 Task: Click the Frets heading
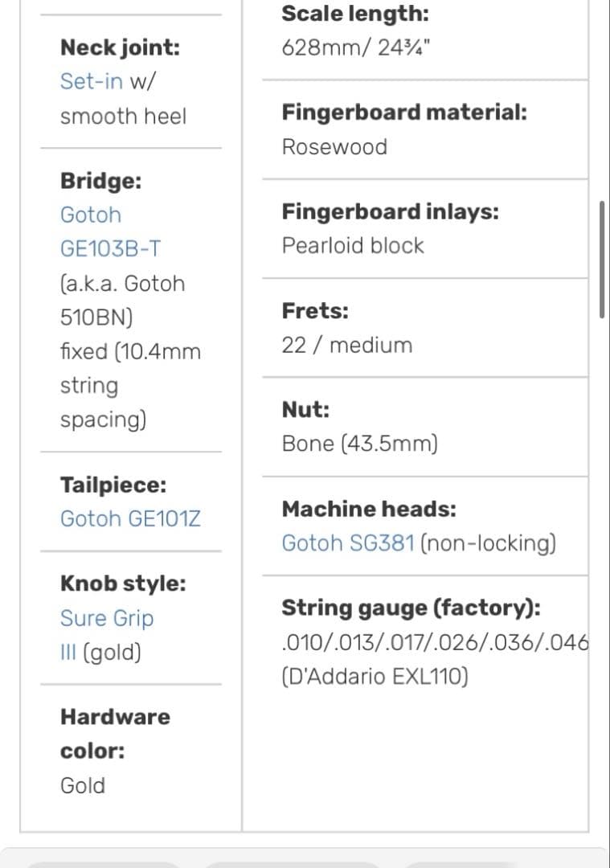tap(315, 311)
